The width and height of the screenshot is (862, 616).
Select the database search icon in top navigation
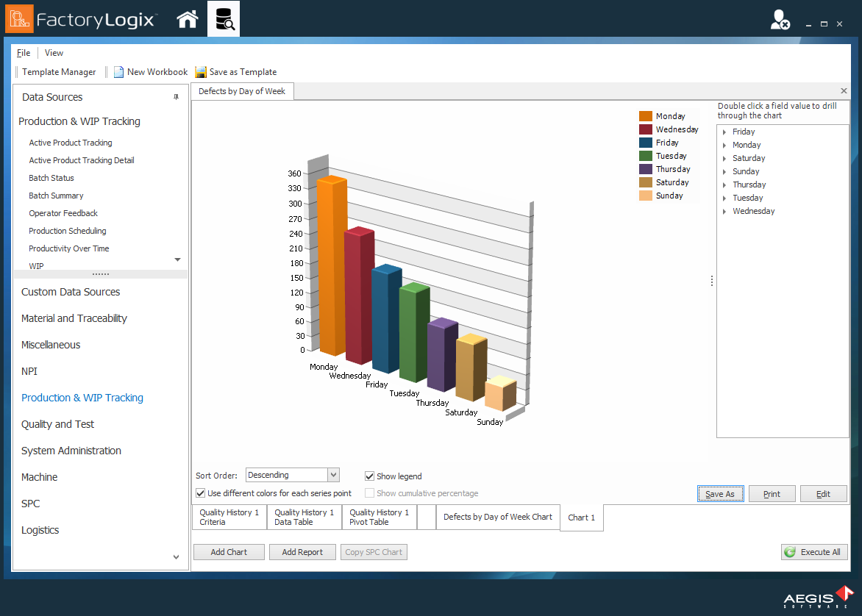[225, 19]
